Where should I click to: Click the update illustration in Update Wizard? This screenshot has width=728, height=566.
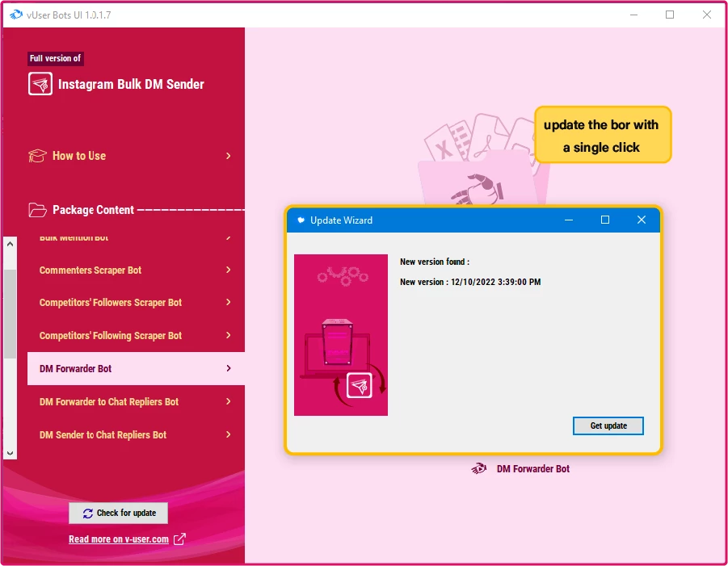point(341,335)
